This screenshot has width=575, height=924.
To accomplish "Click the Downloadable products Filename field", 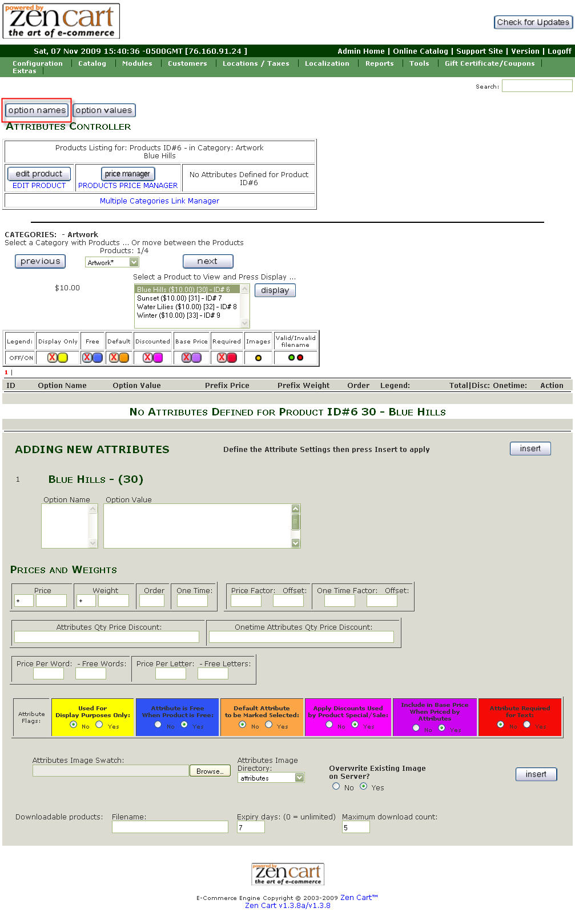I will (x=170, y=827).
